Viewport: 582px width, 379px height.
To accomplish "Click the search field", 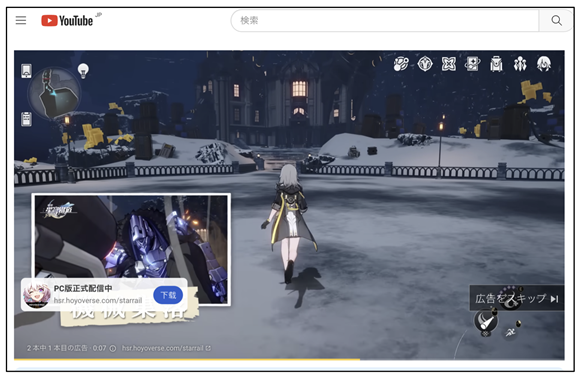I will (385, 20).
